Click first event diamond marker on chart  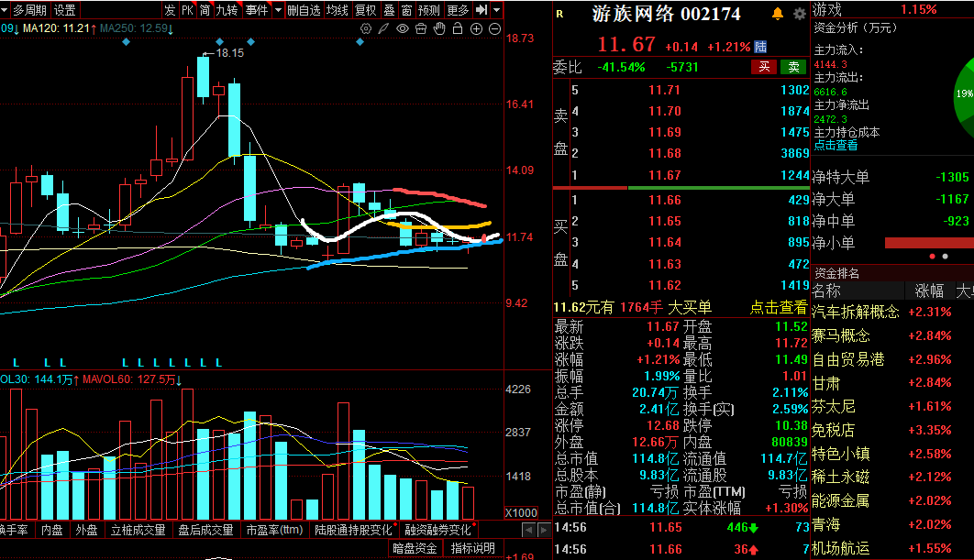[x=126, y=41]
